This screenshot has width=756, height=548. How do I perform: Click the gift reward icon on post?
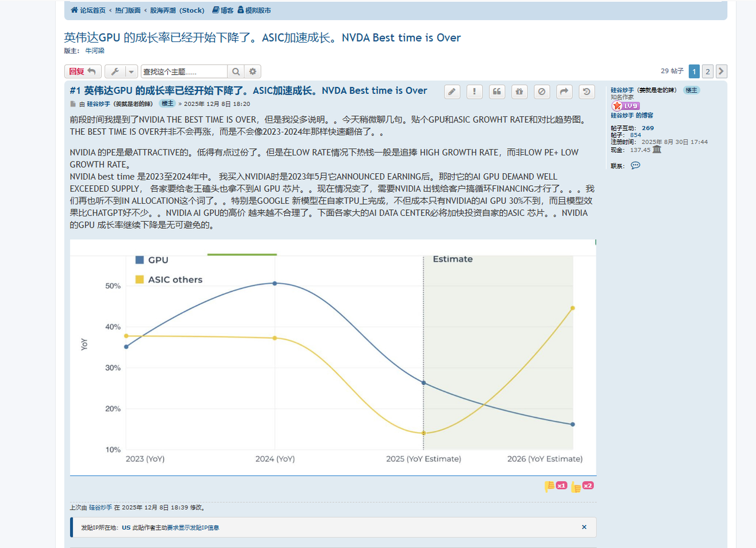pyautogui.click(x=520, y=92)
